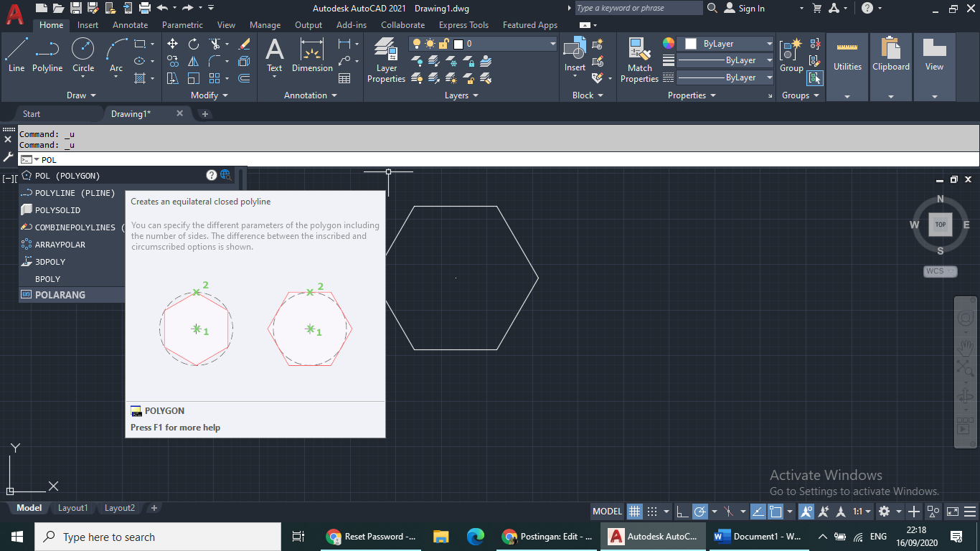Click the MODEL space status bar button
The width and height of the screenshot is (980, 551).
(607, 512)
